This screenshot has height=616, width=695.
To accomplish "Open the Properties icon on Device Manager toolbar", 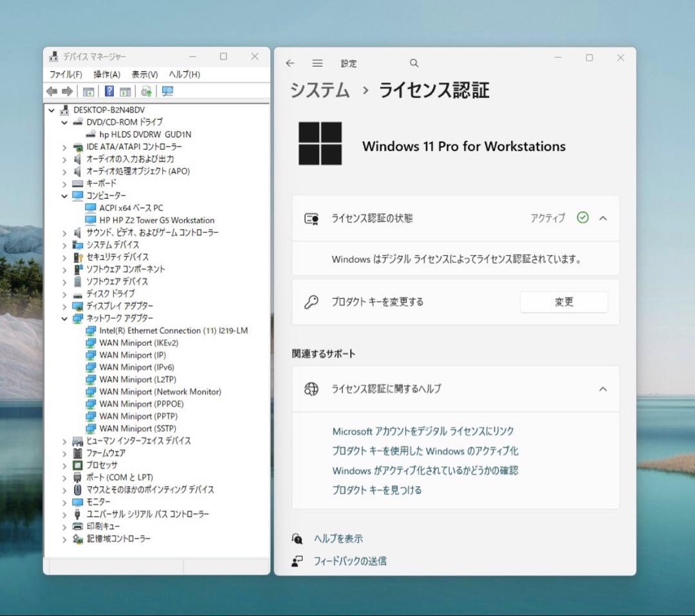I will [88, 91].
